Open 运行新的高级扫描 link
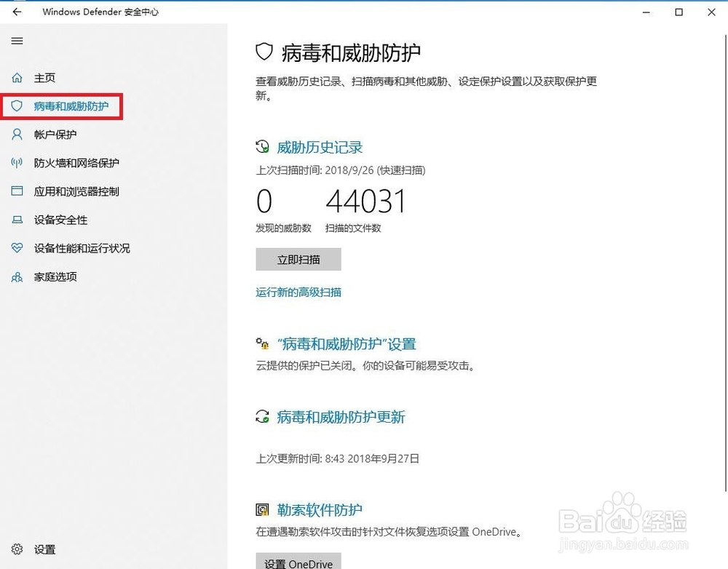 click(x=298, y=292)
